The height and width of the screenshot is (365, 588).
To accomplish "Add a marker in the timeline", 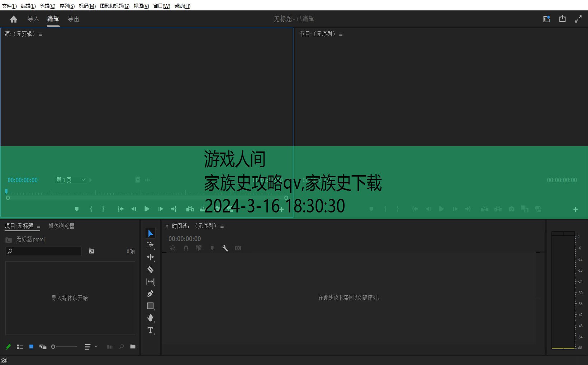I will pos(212,248).
